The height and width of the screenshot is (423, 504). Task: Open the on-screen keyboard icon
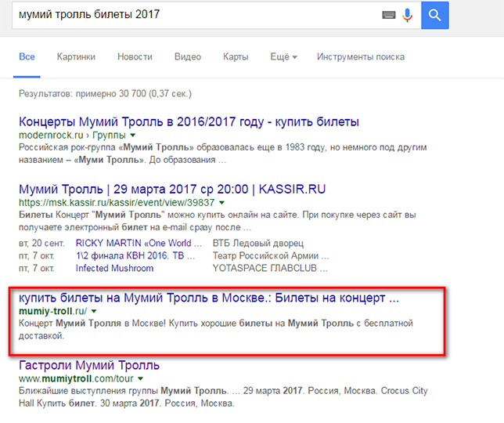389,15
